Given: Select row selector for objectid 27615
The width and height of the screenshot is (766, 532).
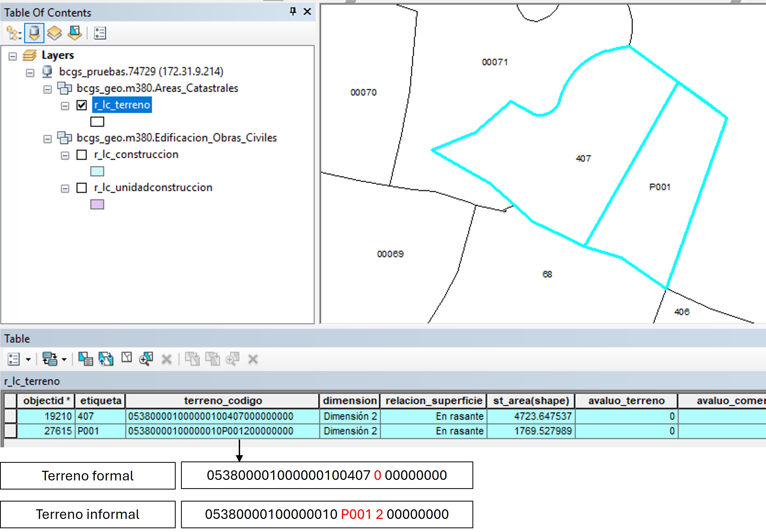Looking at the screenshot, I should point(10,431).
